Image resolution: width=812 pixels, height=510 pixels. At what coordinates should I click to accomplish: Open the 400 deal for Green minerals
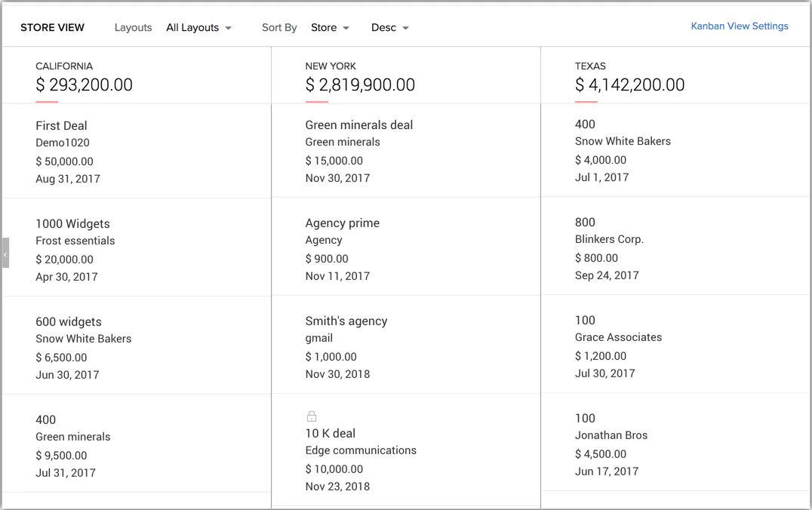pyautogui.click(x=45, y=420)
